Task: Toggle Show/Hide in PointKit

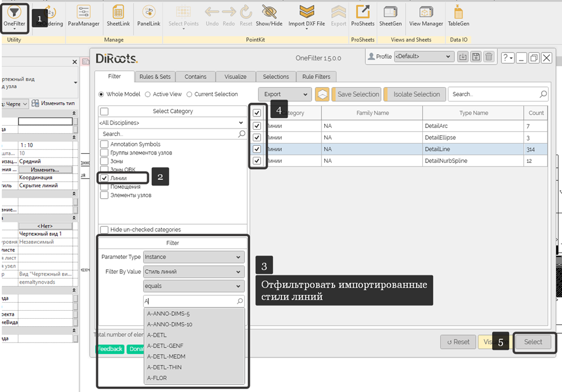Action: (269, 17)
